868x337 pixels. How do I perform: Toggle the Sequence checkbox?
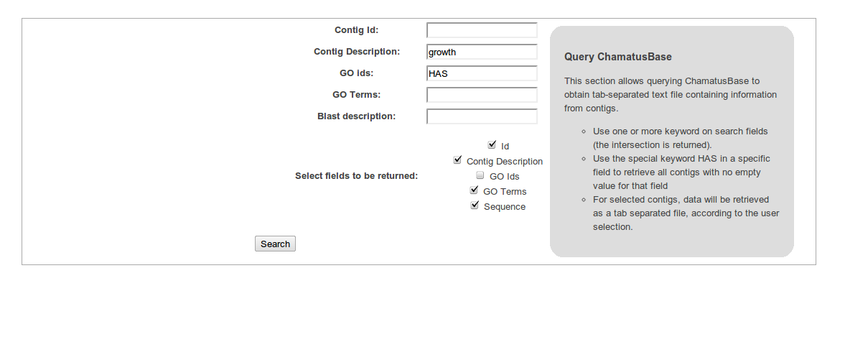tap(475, 206)
